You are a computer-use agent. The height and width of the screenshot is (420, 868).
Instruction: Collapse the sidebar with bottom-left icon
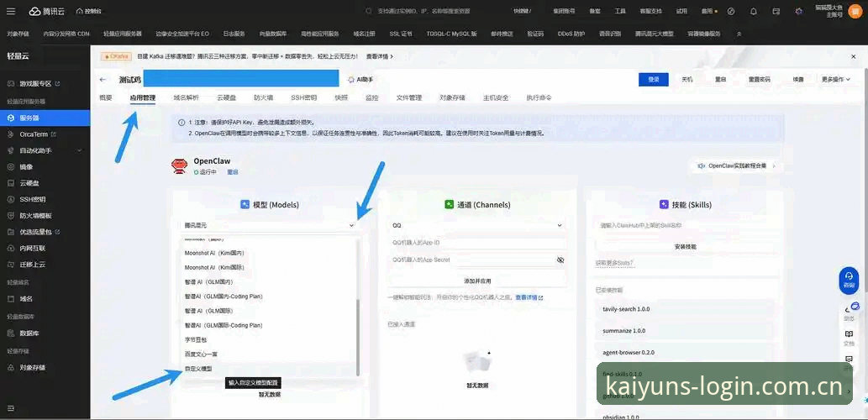(x=11, y=409)
